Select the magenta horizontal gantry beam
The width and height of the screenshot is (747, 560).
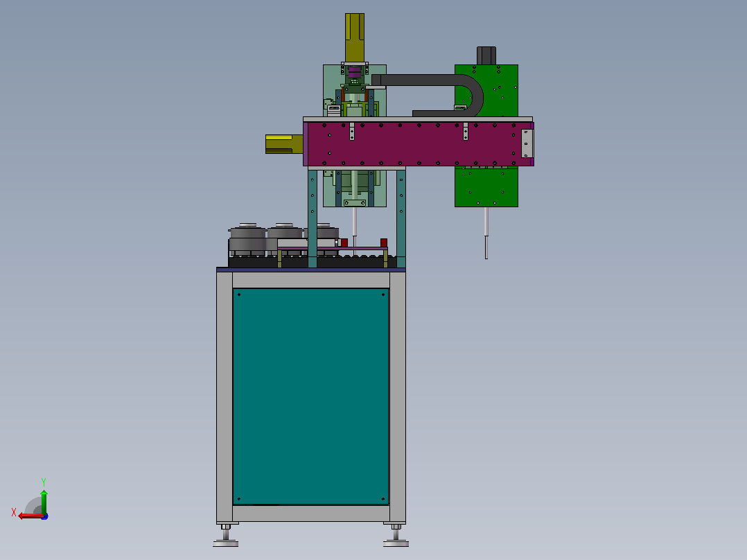[x=419, y=144]
